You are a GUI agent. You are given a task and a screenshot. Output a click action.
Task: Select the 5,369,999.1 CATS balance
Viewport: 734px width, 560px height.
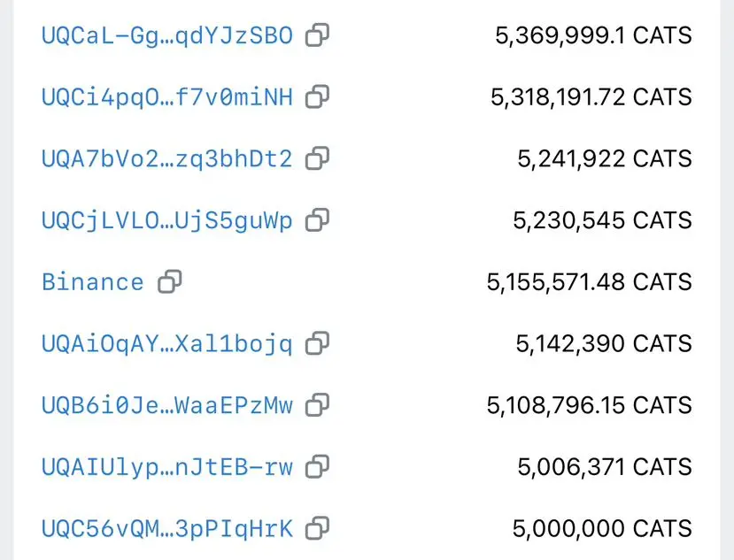593,35
